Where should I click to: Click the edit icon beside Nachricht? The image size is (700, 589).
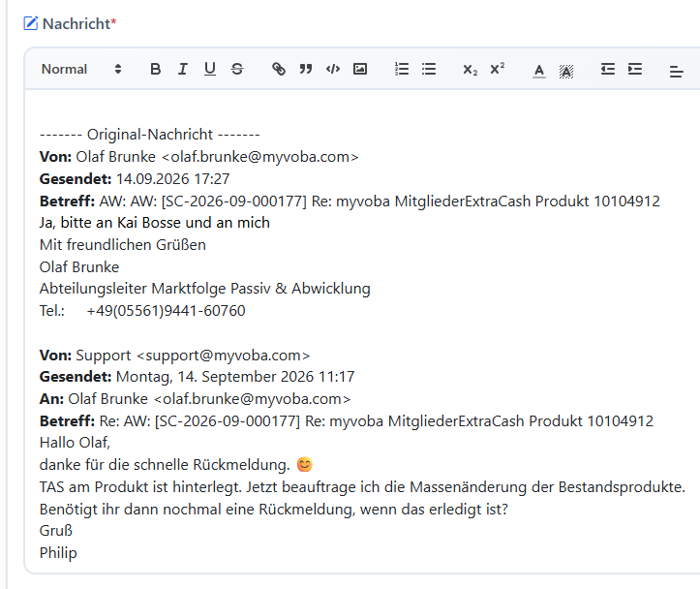coord(31,23)
